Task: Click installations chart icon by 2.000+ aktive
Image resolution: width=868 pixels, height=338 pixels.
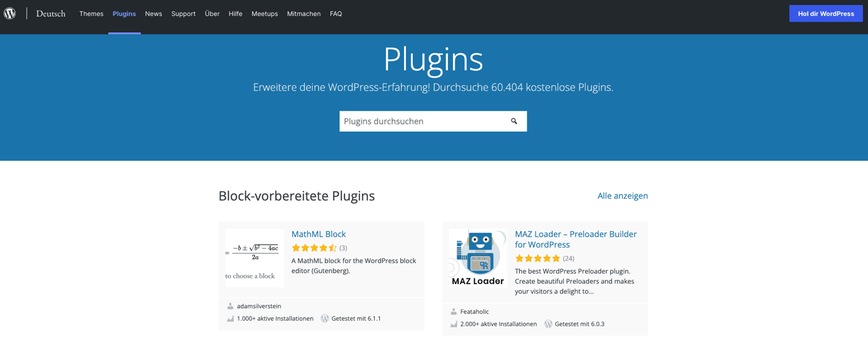Action: click(x=454, y=324)
